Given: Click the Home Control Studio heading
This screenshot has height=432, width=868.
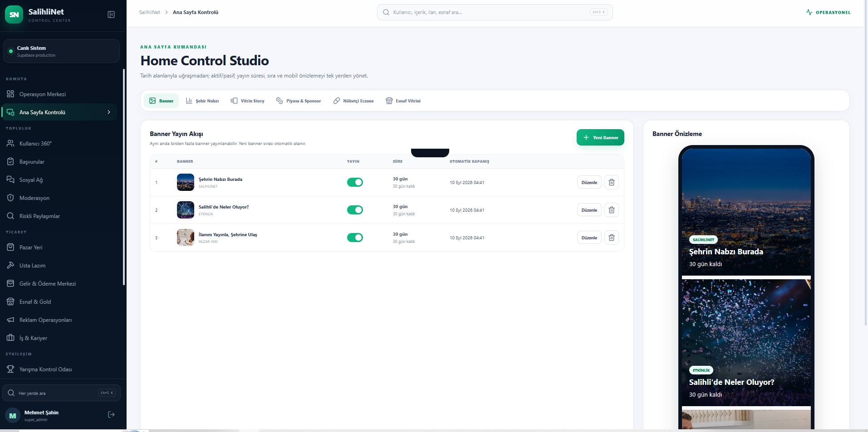Looking at the screenshot, I should tap(205, 60).
